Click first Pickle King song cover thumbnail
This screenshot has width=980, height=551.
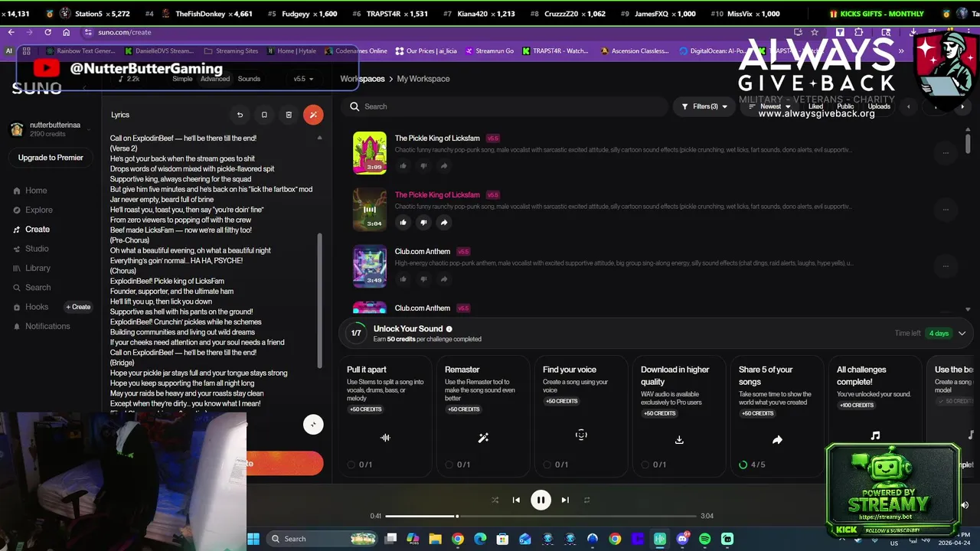coord(370,152)
